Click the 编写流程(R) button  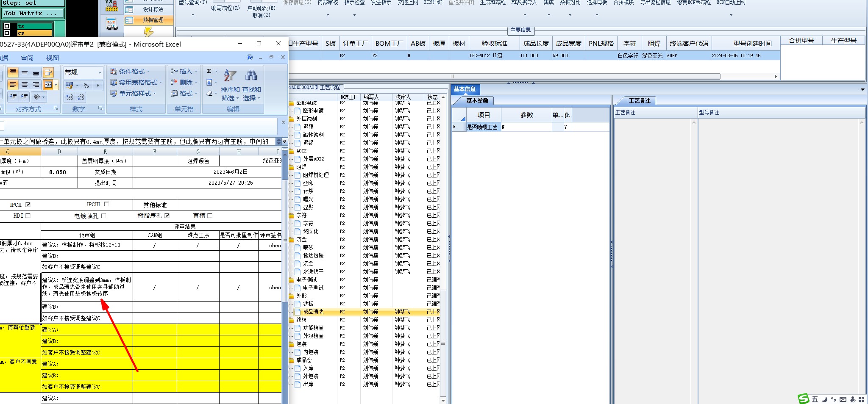[x=225, y=8]
